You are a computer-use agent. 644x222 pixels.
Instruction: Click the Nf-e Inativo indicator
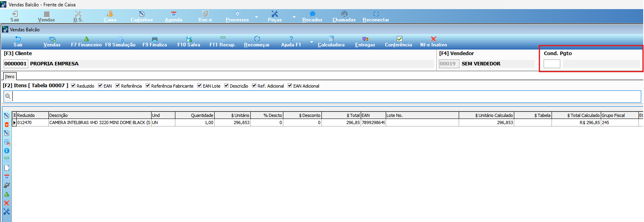pos(433,42)
